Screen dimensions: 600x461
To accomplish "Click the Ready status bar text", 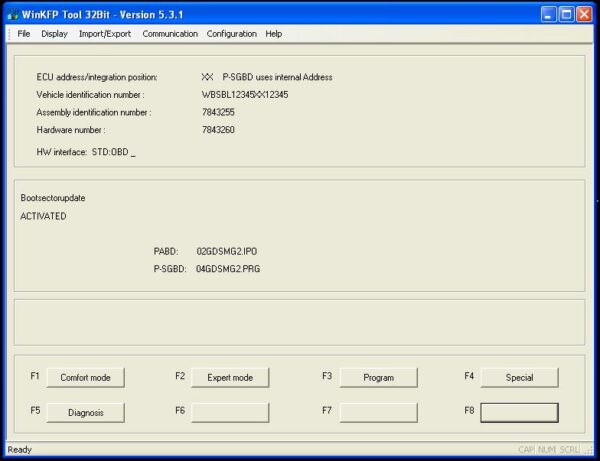I will (x=20, y=450).
